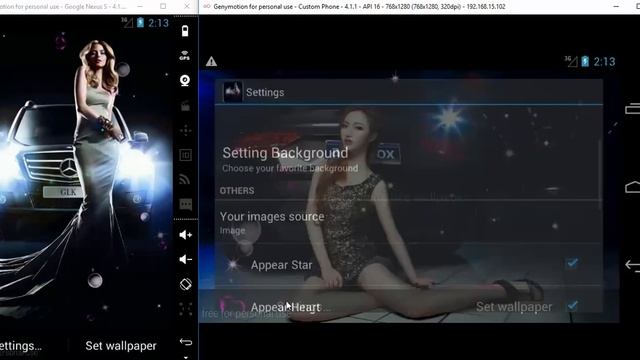This screenshot has width=640, height=360.
Task: Click the back arrow in Nexus sidebar
Action: [186, 342]
